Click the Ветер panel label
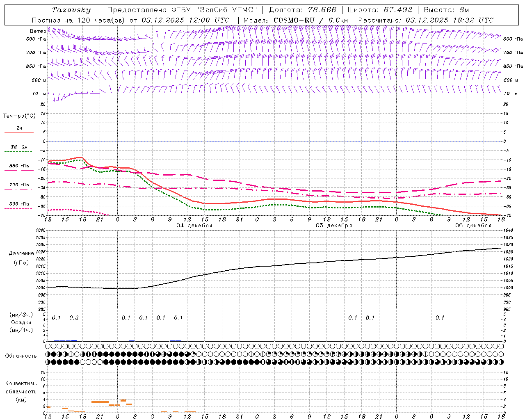The image size is (525, 420). (38, 31)
